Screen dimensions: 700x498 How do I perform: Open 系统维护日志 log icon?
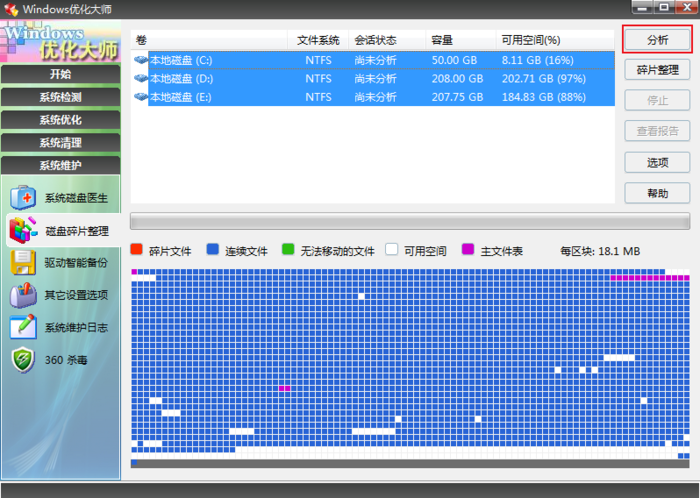(x=23, y=327)
